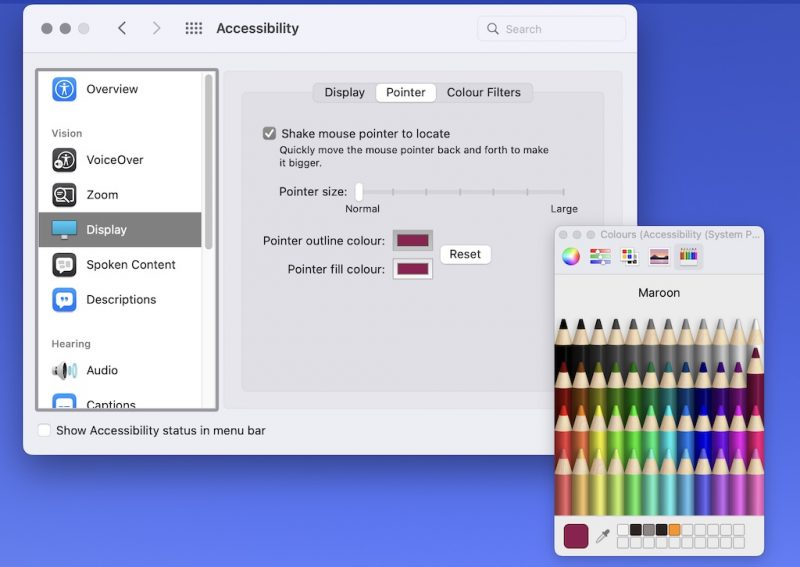Switch to the Pointer tab
Viewport: 800px width, 567px height.
point(406,92)
